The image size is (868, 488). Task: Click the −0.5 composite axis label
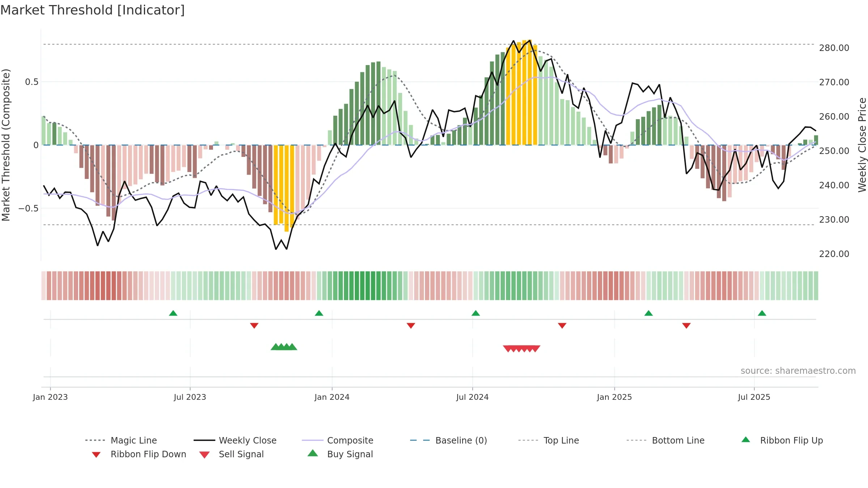point(28,209)
